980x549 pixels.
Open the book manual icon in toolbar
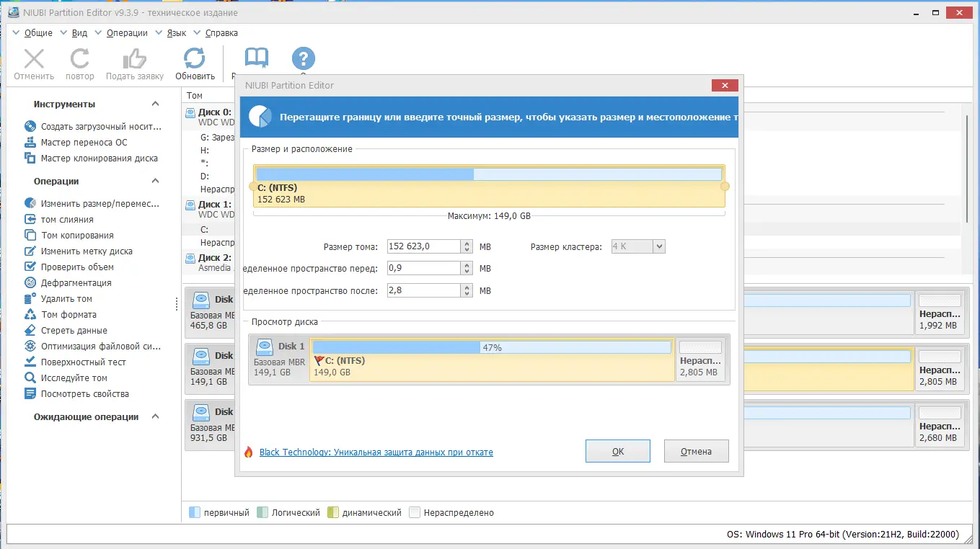click(x=256, y=58)
